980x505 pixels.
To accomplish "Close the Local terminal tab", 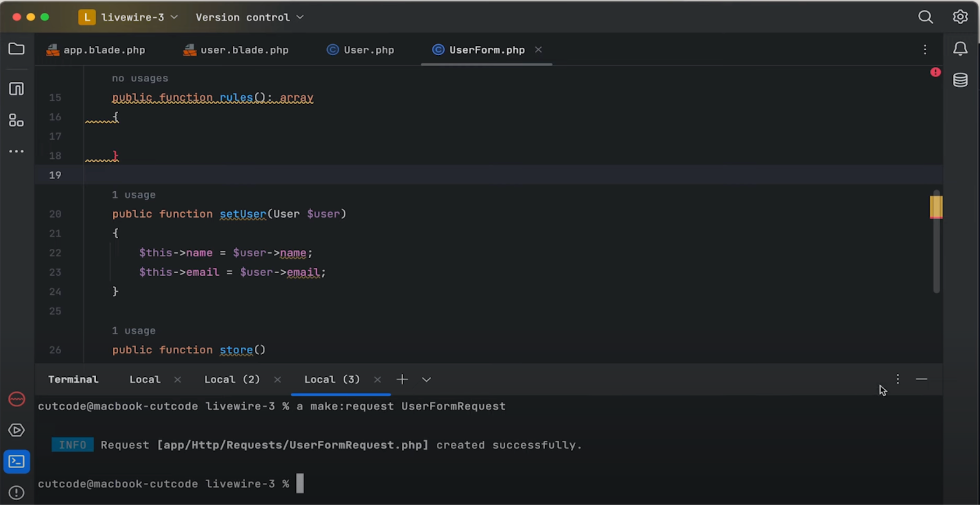I will tap(177, 379).
